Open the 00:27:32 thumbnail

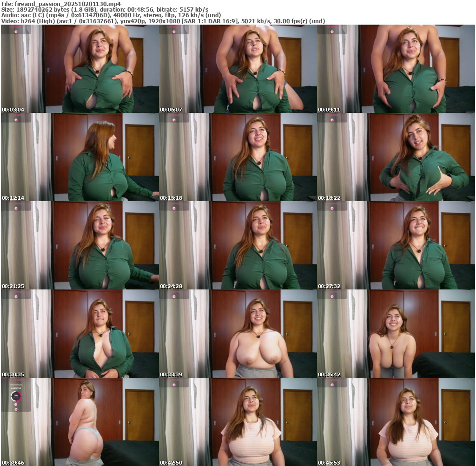(x=396, y=245)
